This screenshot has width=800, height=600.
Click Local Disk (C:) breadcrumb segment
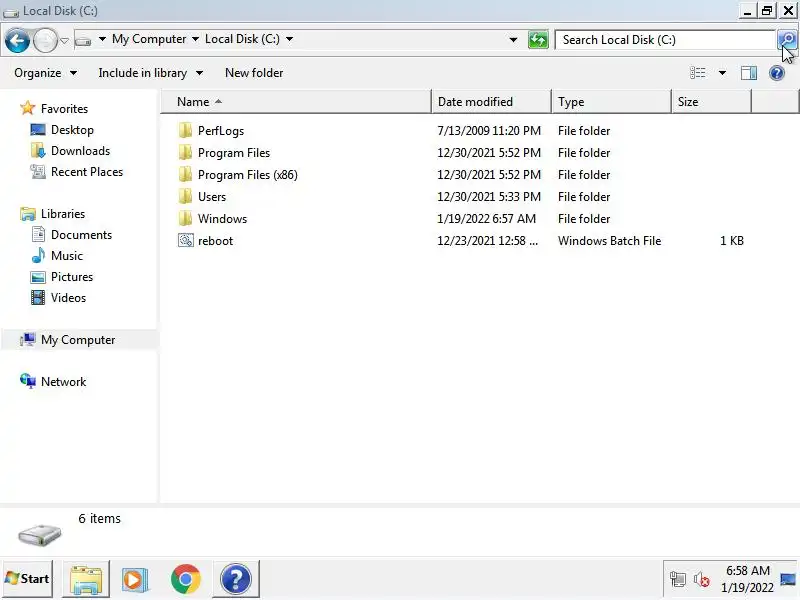(x=242, y=39)
